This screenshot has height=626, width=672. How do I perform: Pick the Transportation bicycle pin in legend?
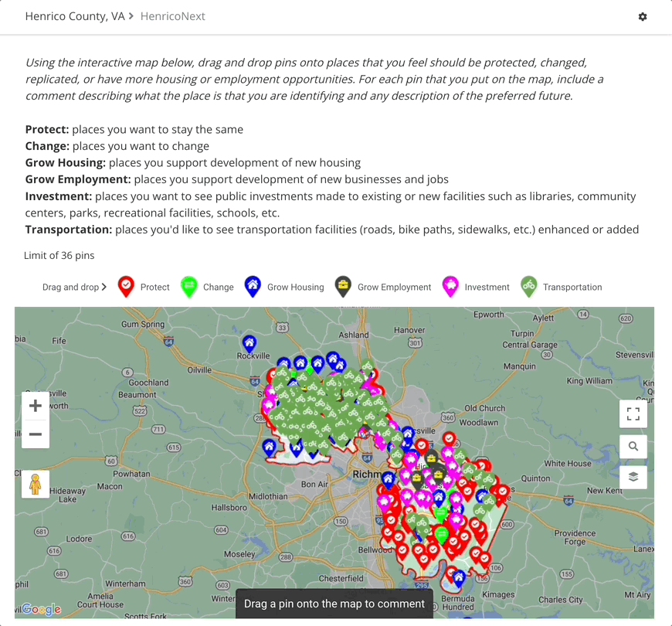[528, 286]
